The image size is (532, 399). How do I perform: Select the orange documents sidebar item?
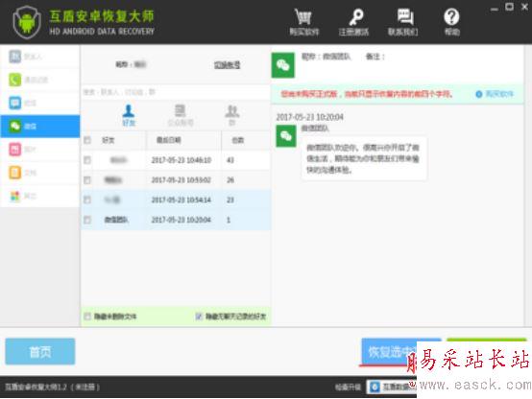pyautogui.click(x=40, y=173)
